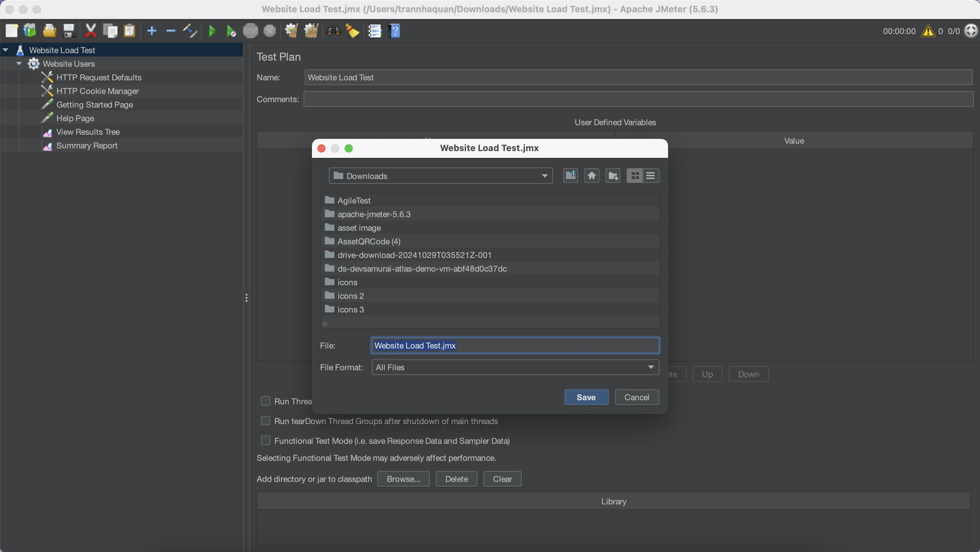Screen dimensions: 980x552
Task: Select View Results Tree in test tree
Action: click(x=88, y=132)
